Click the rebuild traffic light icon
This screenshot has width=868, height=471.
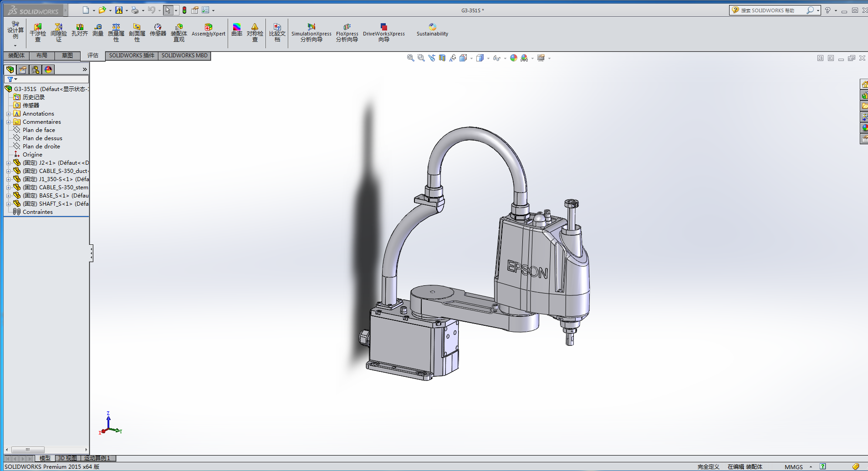coord(184,10)
